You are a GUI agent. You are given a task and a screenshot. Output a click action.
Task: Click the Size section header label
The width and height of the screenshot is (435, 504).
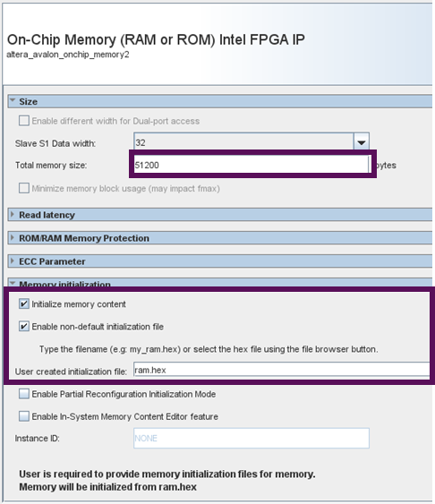tap(29, 101)
